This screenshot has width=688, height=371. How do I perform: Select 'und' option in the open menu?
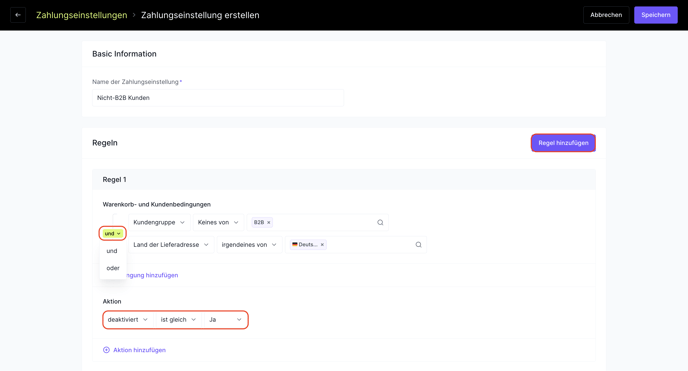[x=112, y=251]
